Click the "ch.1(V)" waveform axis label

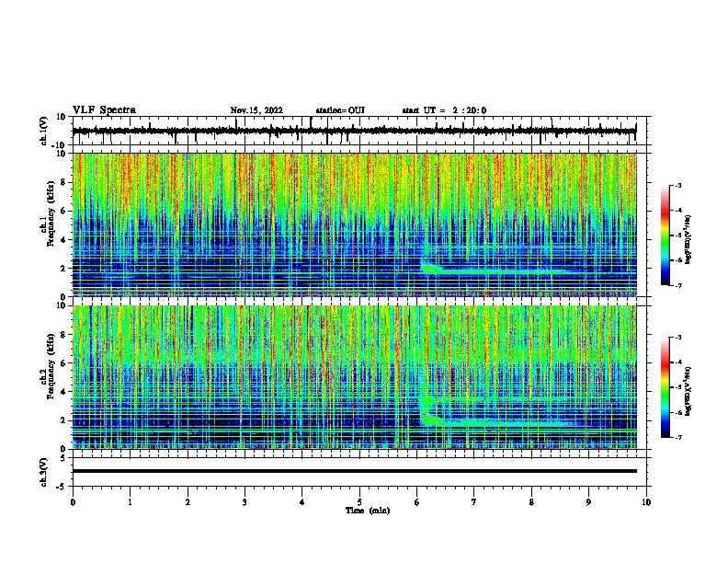pyautogui.click(x=44, y=131)
